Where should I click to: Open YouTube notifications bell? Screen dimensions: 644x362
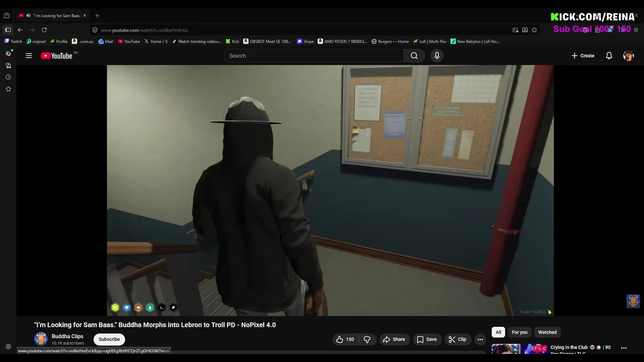609,56
